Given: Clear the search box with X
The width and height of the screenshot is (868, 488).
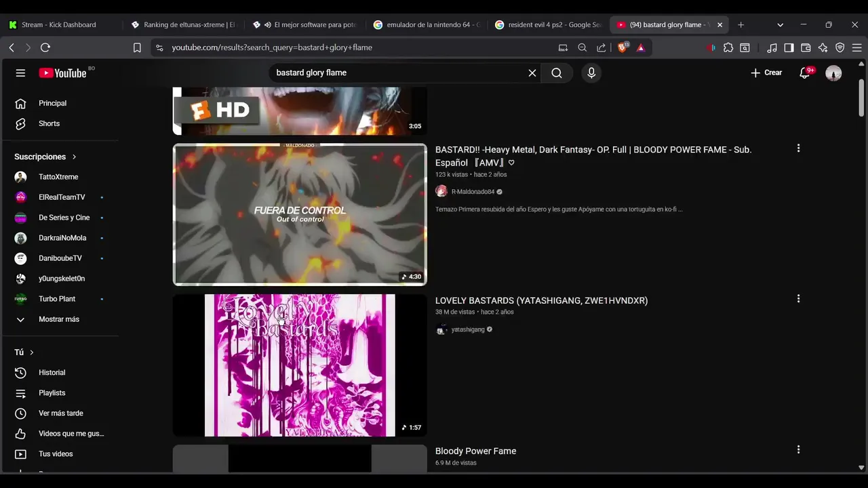Looking at the screenshot, I should tap(532, 73).
